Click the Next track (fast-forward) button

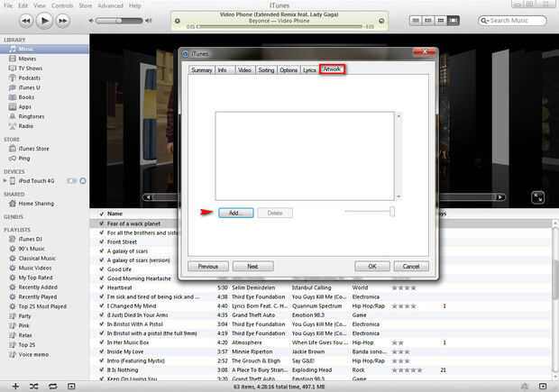[x=63, y=21]
